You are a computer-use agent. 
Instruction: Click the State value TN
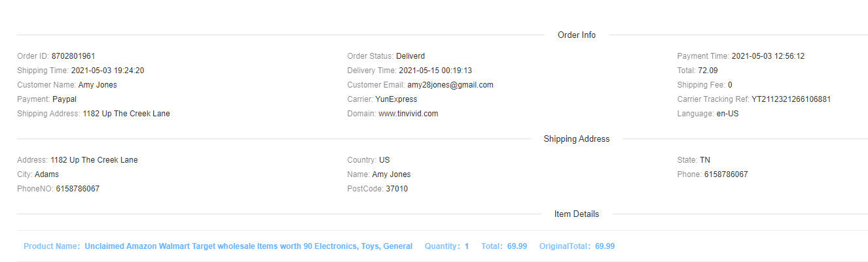[704, 160]
